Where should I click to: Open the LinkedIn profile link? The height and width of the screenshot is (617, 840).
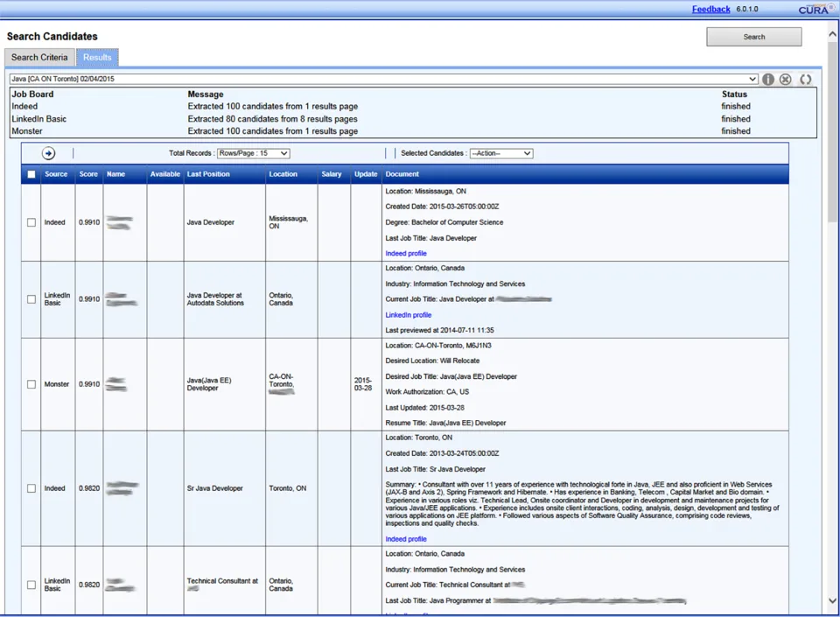(409, 315)
